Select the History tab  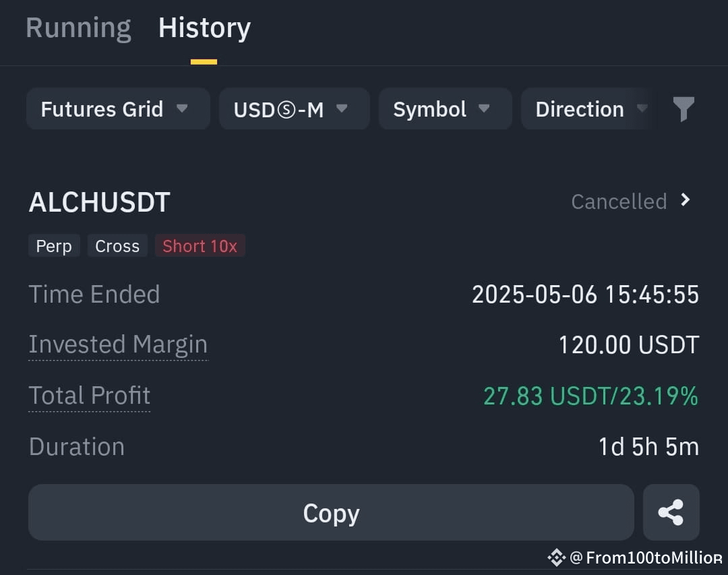pyautogui.click(x=204, y=29)
